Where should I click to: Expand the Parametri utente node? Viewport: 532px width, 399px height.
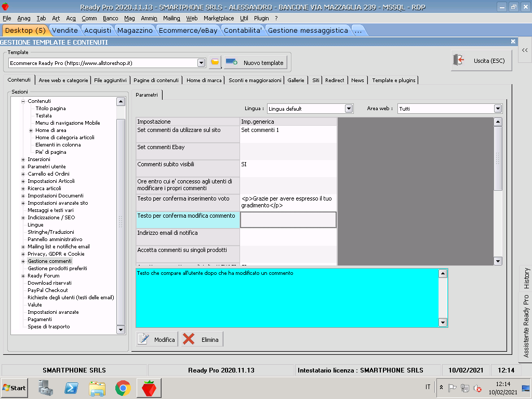click(x=23, y=167)
